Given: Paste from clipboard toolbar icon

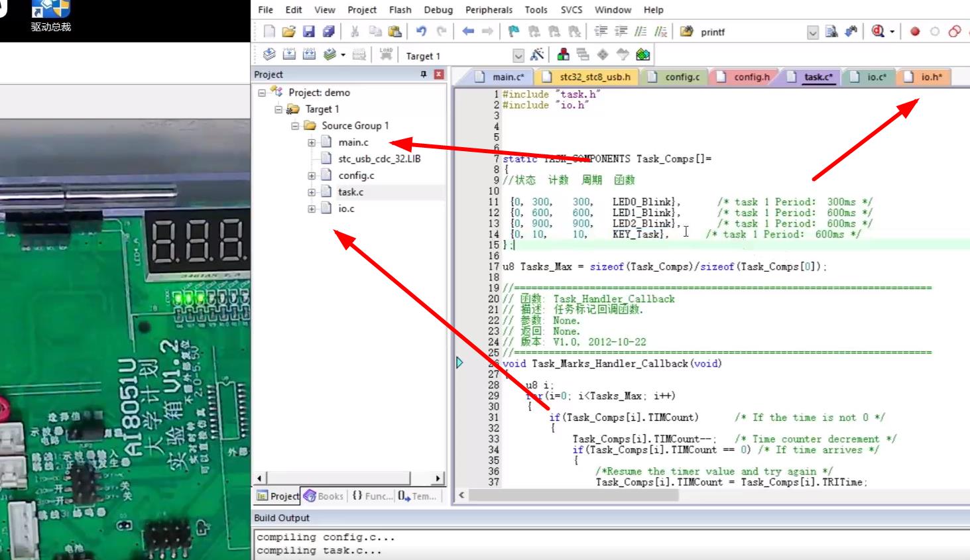Looking at the screenshot, I should [x=394, y=32].
